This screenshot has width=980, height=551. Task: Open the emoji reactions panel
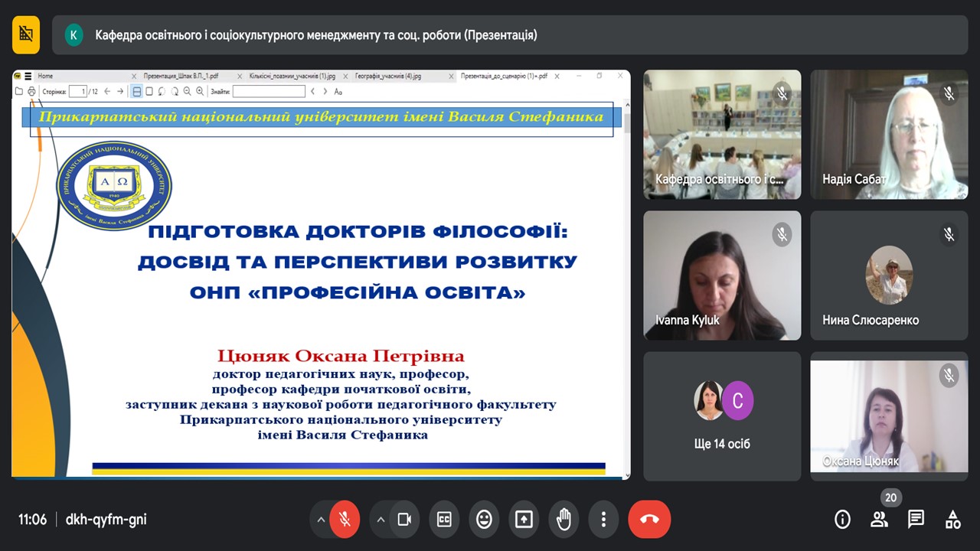click(484, 520)
